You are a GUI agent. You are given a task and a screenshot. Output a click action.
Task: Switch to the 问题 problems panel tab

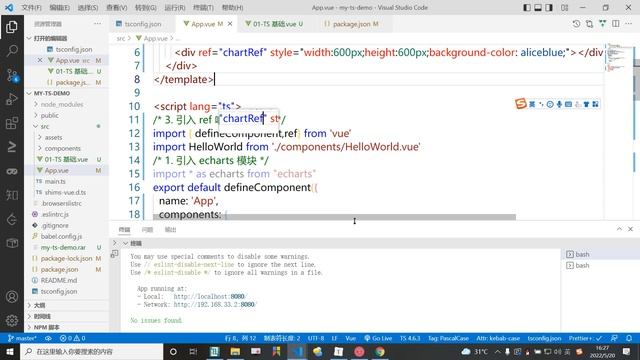point(147,230)
